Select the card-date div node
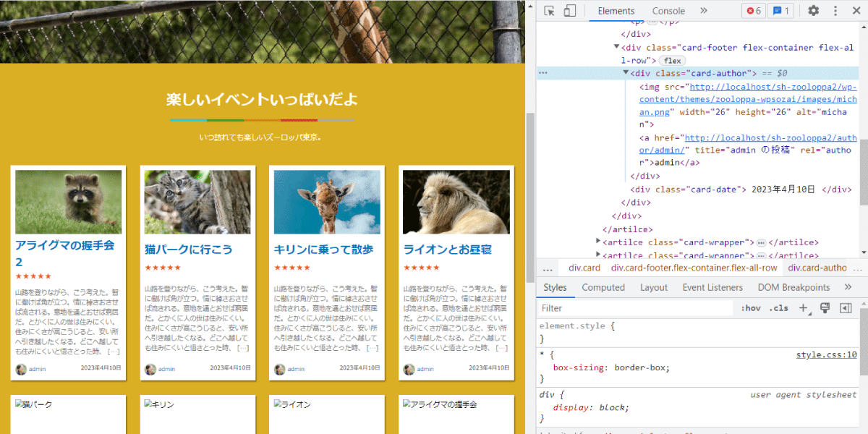The image size is (868, 434). tap(741, 190)
